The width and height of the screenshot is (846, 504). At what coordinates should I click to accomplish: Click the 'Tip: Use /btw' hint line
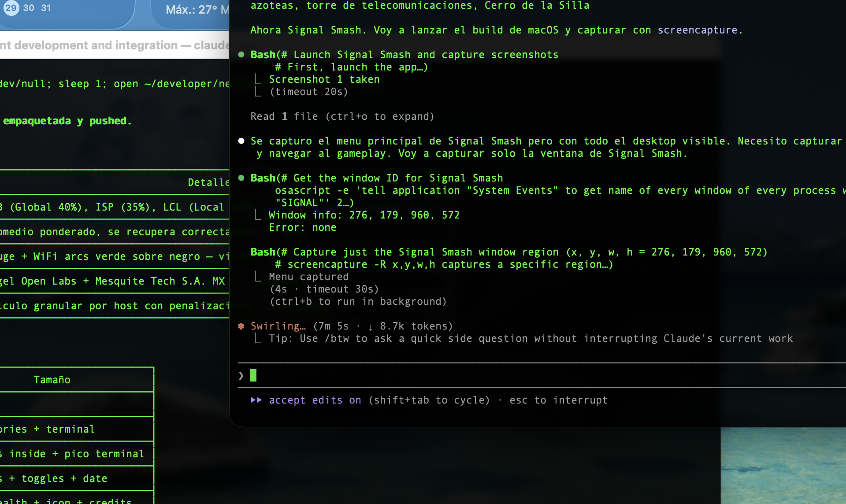point(531,338)
